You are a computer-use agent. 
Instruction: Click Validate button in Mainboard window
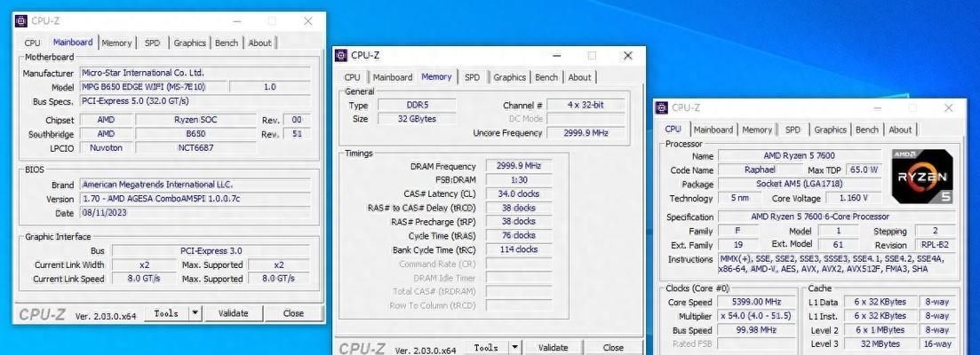[233, 313]
